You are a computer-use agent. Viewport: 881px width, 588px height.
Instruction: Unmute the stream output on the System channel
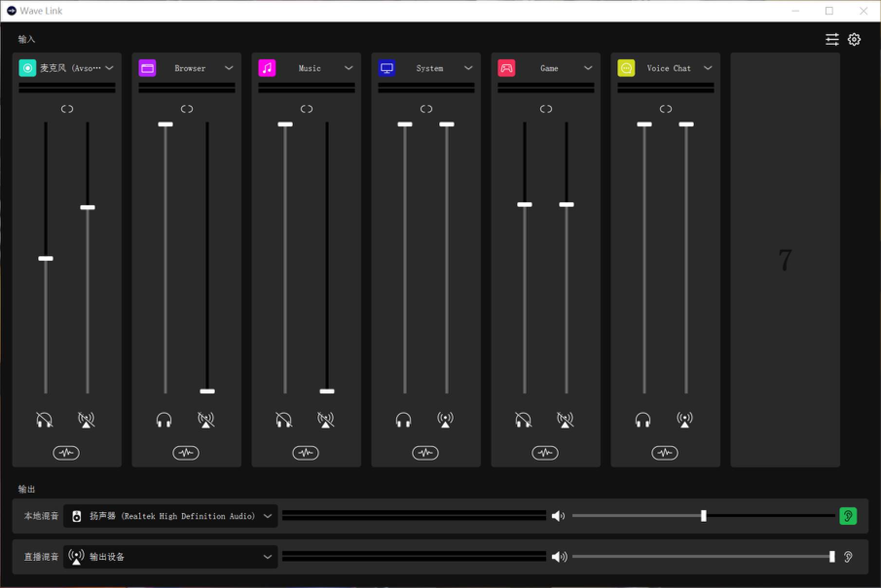pos(445,420)
